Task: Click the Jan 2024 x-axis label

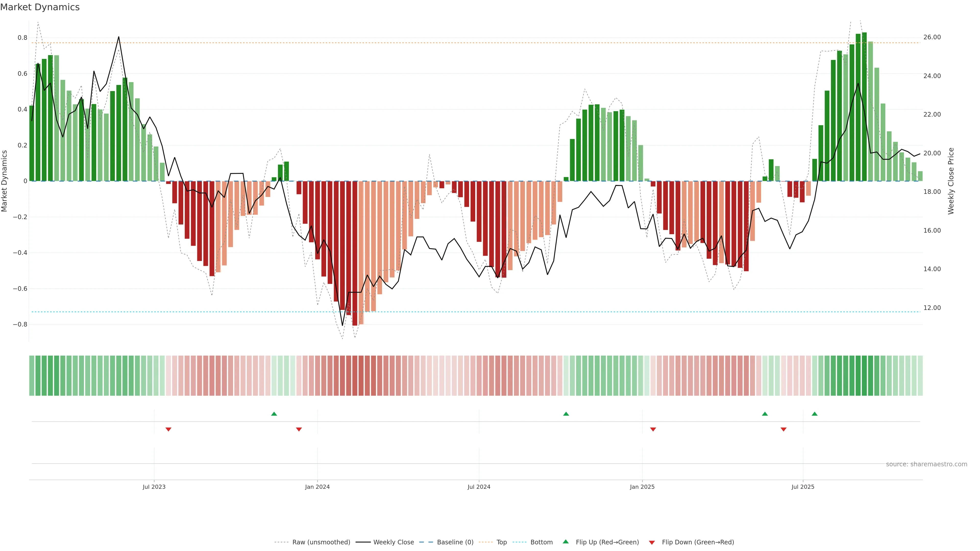Action: pos(317,487)
